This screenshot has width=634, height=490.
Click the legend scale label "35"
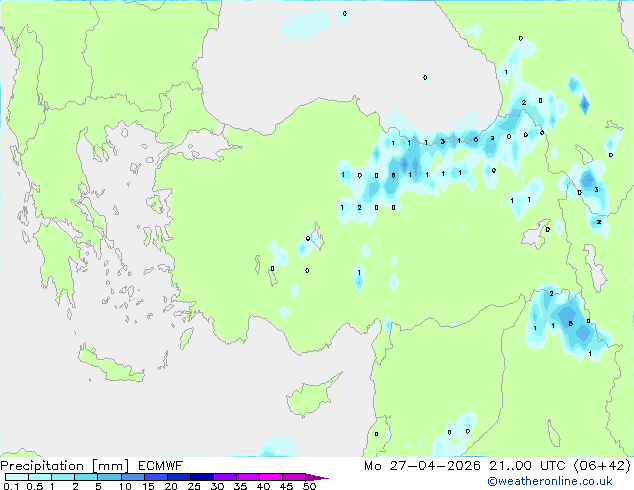click(x=240, y=486)
